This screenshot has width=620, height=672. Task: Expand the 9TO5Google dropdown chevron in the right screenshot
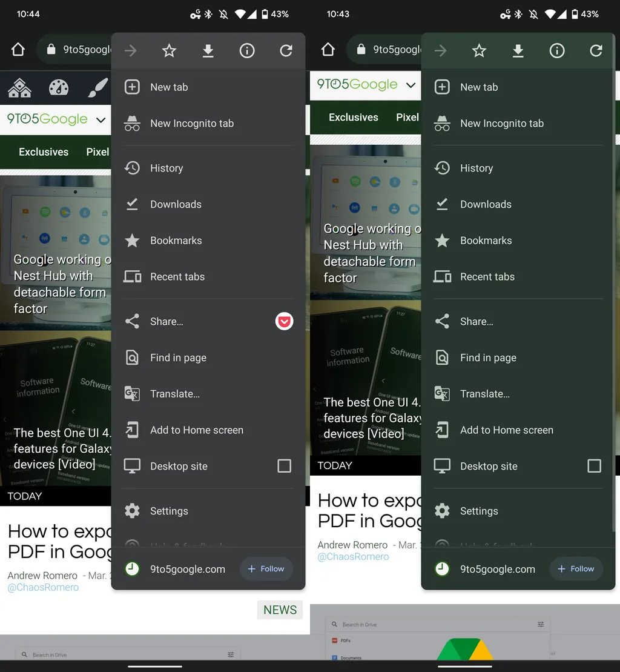pyautogui.click(x=411, y=85)
